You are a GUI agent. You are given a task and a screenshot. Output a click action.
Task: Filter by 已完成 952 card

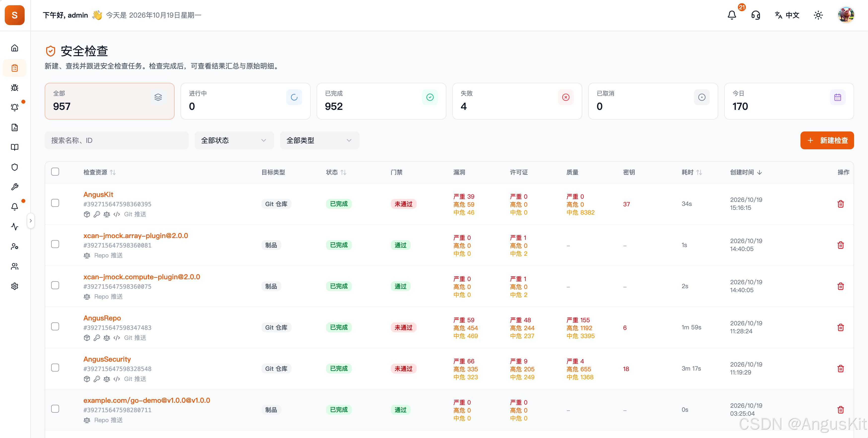(x=381, y=101)
